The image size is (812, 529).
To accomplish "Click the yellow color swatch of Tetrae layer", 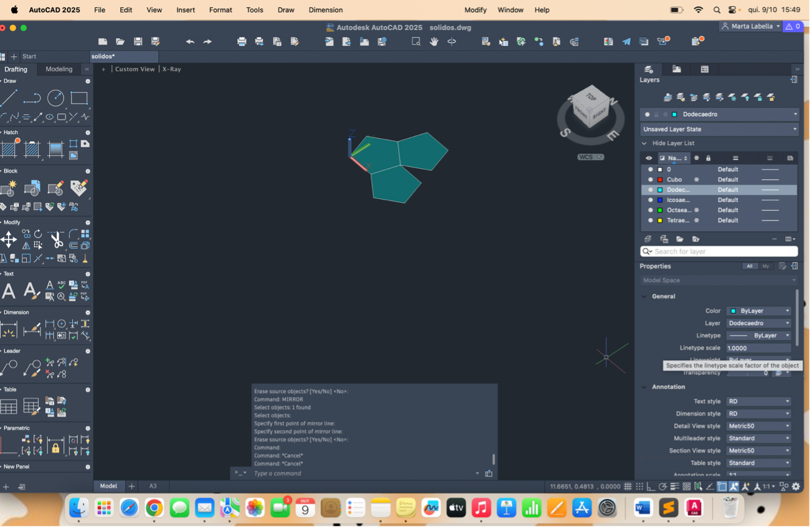I will coord(660,221).
